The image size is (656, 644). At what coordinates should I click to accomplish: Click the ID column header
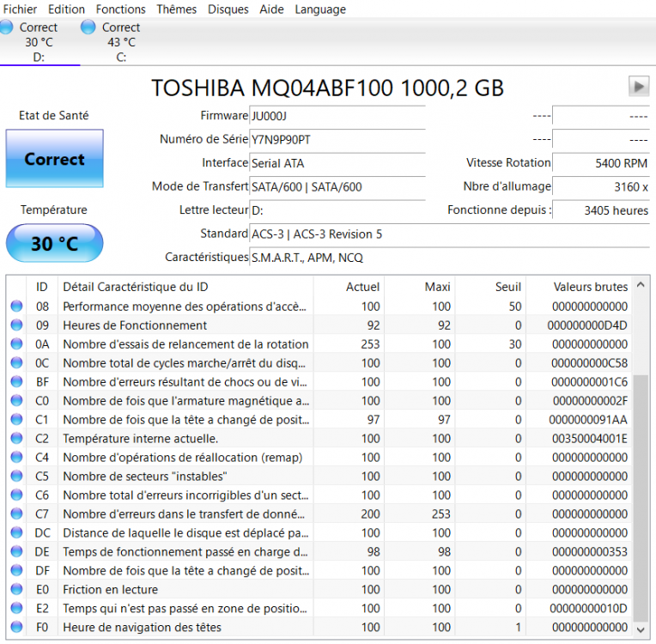point(42,287)
